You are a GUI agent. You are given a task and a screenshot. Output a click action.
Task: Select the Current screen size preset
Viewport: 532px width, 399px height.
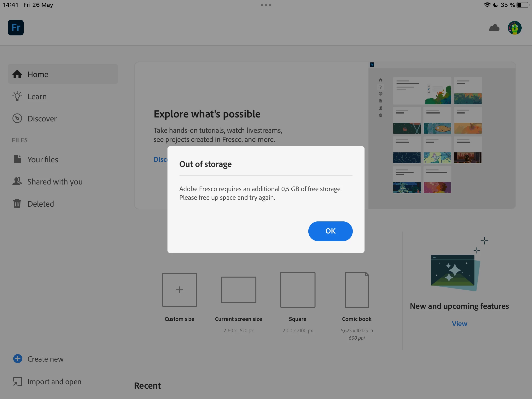click(238, 290)
